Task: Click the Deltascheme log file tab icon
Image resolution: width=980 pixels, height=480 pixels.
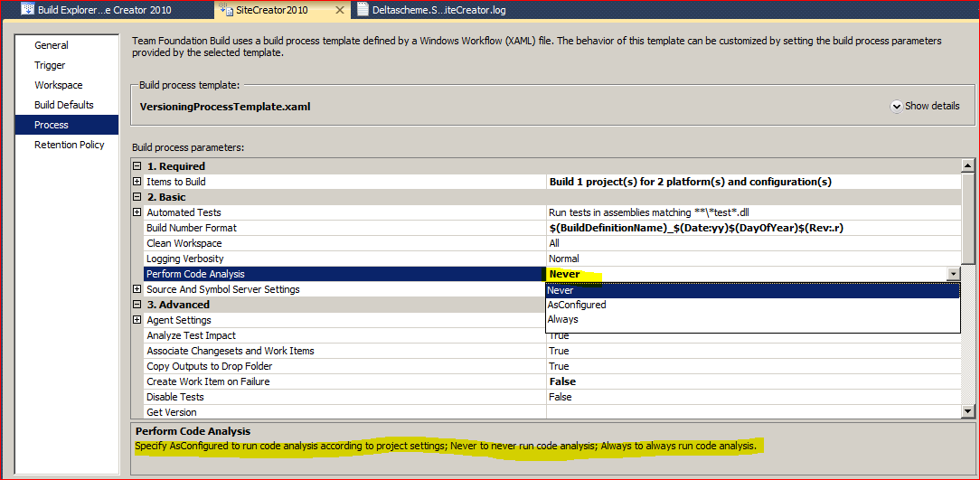Action: 363,10
